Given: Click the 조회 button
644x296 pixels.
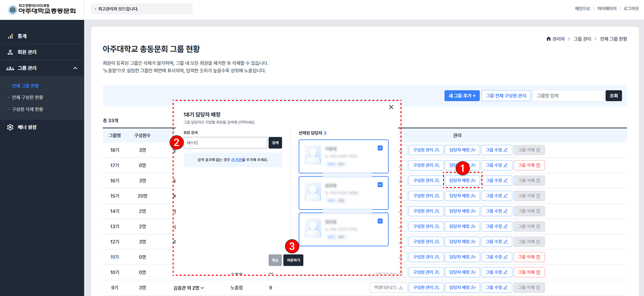Looking at the screenshot, I should pos(614,95).
